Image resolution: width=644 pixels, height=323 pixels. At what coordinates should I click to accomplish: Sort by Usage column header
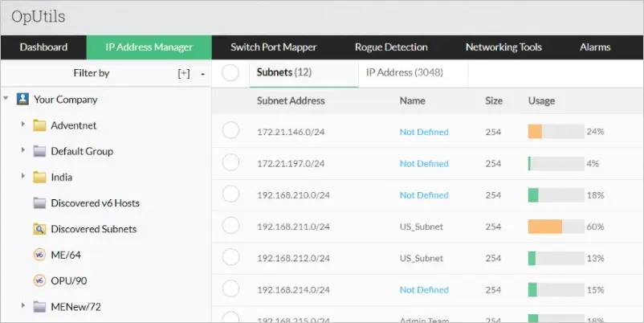point(541,100)
